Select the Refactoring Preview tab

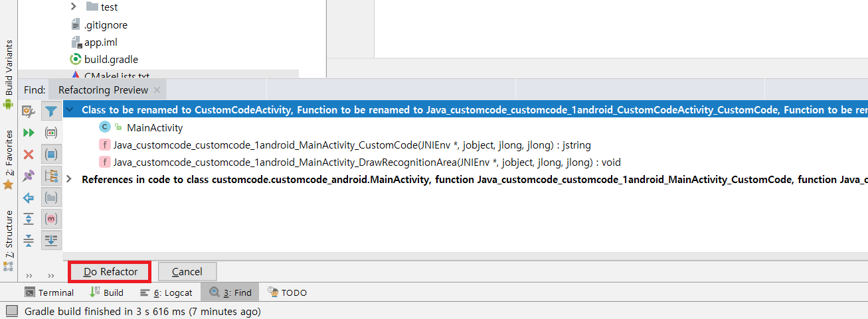[x=103, y=90]
